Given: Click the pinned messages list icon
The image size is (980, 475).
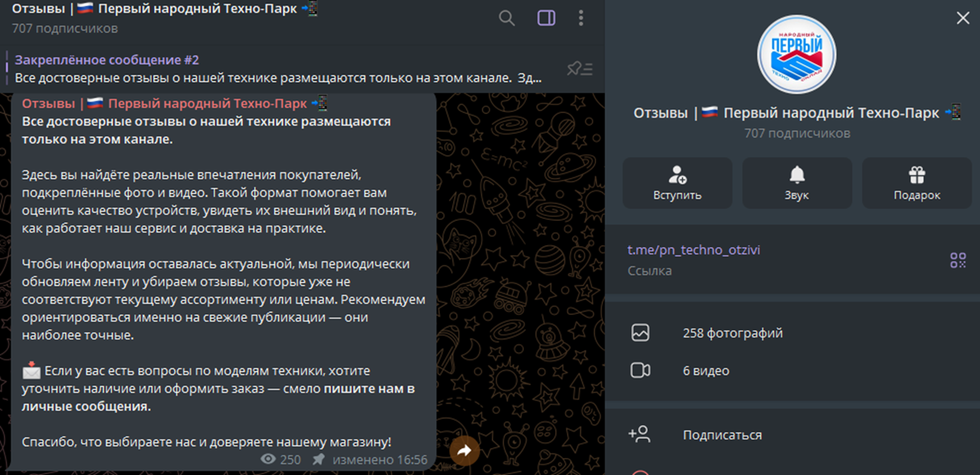Looking at the screenshot, I should pyautogui.click(x=580, y=69).
